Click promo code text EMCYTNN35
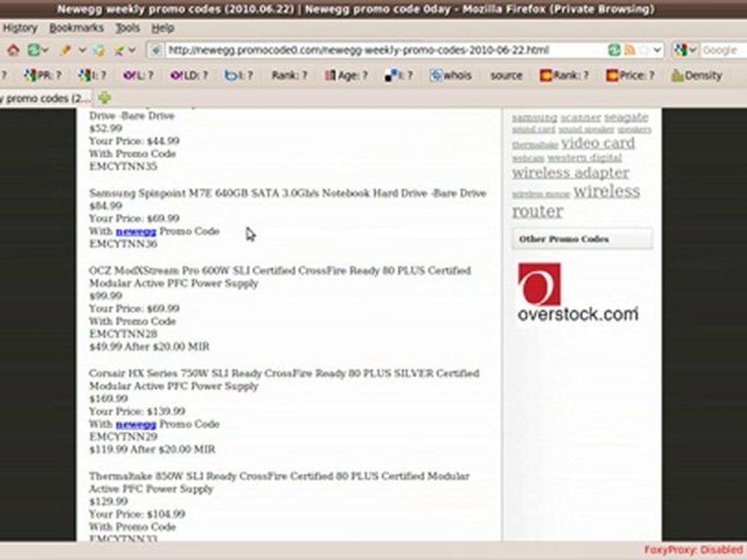This screenshot has height=560, width=747. [x=123, y=166]
